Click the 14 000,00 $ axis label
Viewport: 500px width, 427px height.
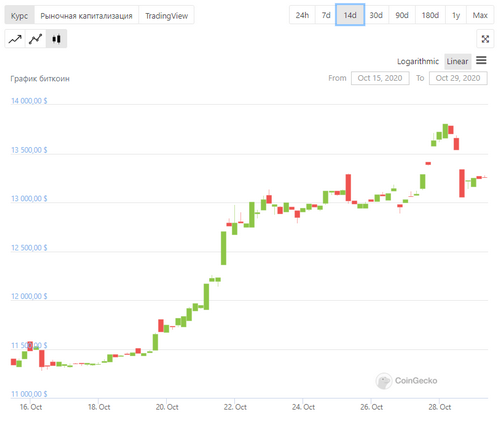(29, 101)
